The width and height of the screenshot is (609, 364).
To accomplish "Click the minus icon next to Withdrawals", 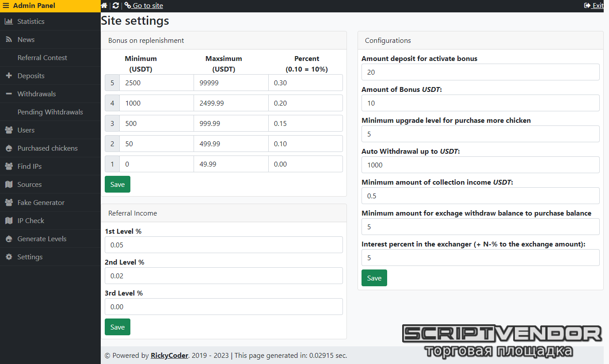I will coord(8,94).
